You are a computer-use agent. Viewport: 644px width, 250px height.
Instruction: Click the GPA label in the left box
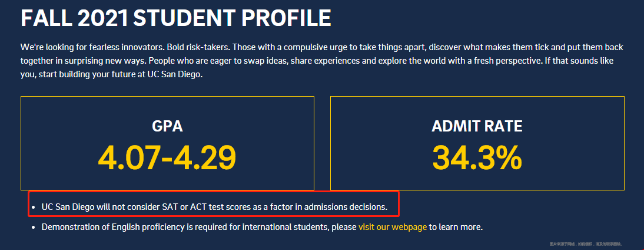point(167,126)
